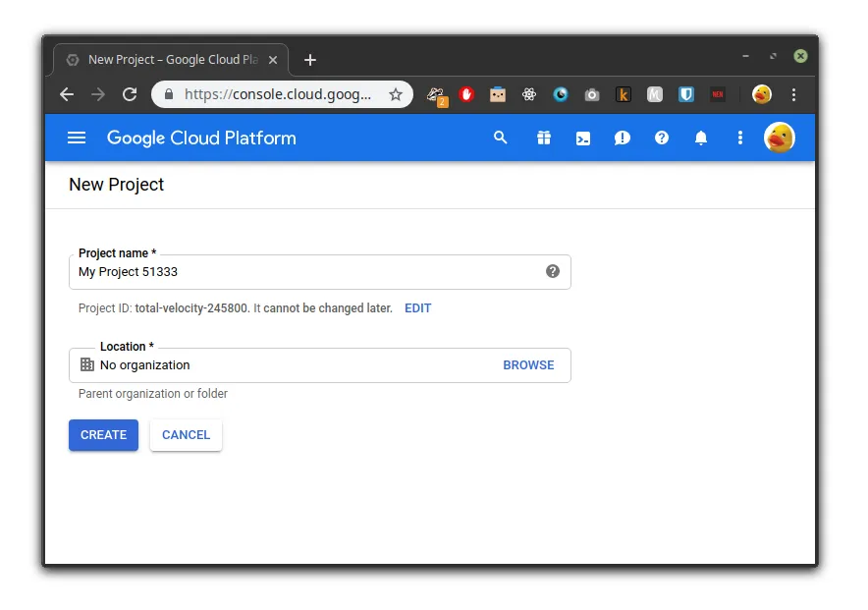This screenshot has height=610, width=868.
Task: Send feedback via the speech bubble icon
Action: pos(623,138)
